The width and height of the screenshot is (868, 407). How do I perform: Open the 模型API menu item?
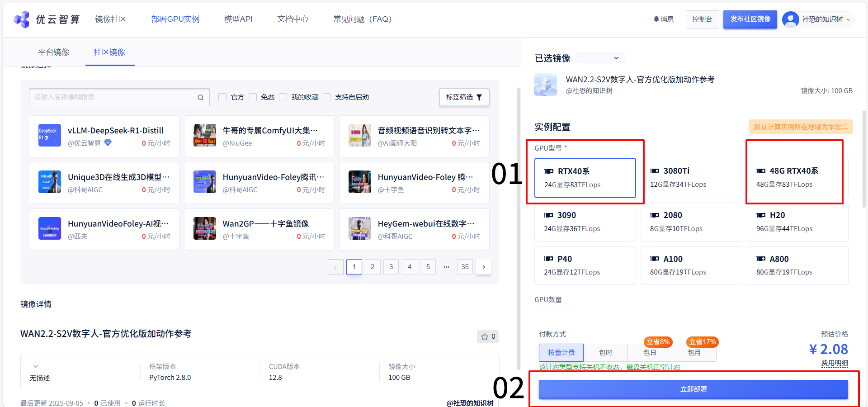pos(238,19)
